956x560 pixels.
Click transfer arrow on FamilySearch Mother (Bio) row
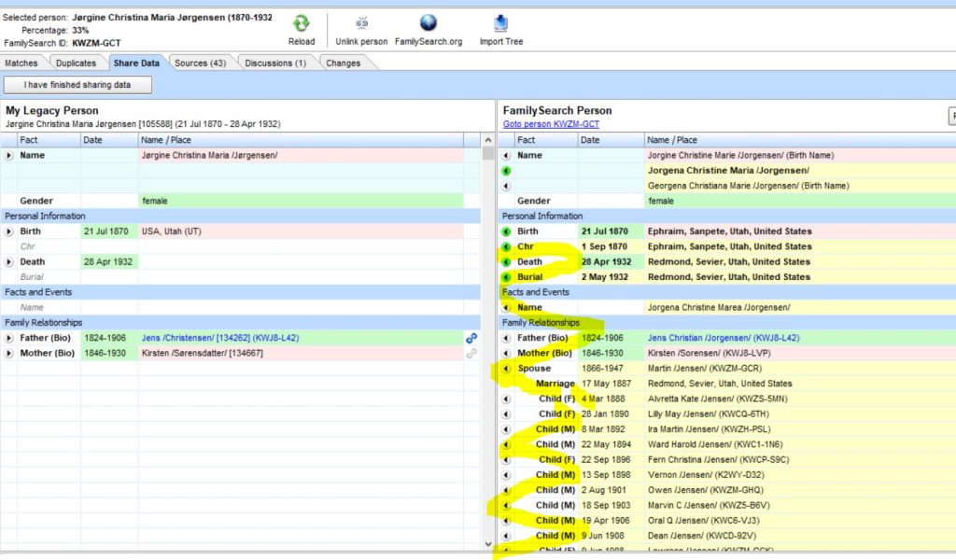tap(506, 354)
